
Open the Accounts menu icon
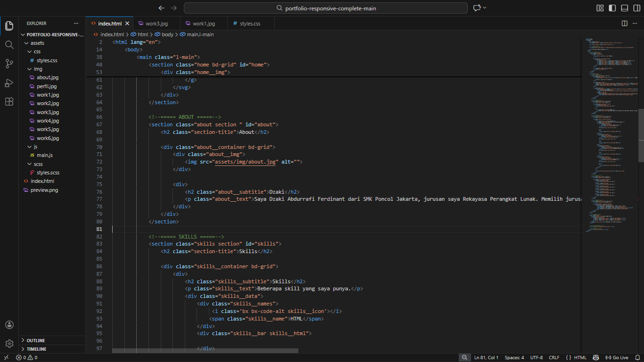9,325
